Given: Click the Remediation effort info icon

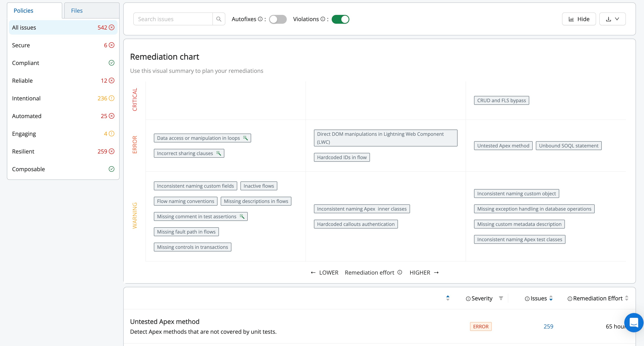Looking at the screenshot, I should pyautogui.click(x=400, y=272).
